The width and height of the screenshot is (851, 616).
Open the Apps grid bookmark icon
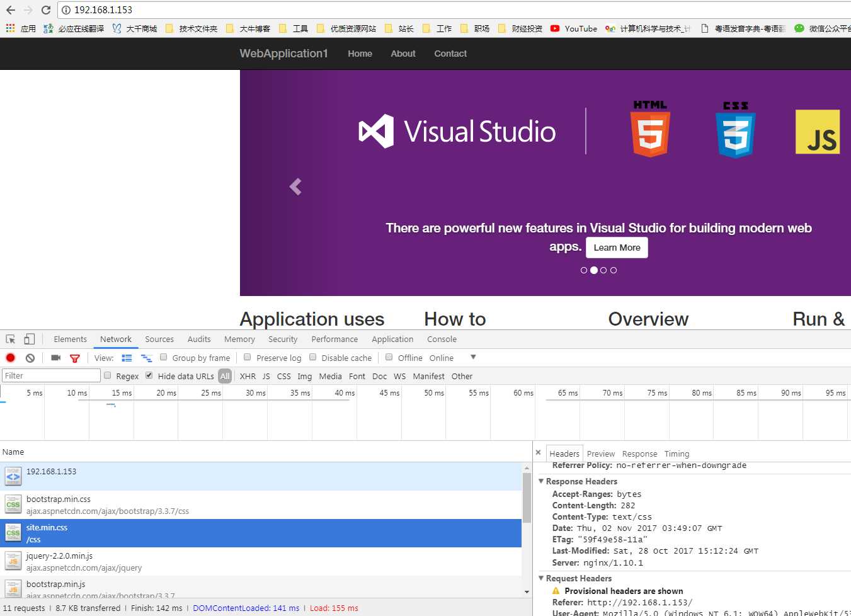pyautogui.click(x=10, y=28)
